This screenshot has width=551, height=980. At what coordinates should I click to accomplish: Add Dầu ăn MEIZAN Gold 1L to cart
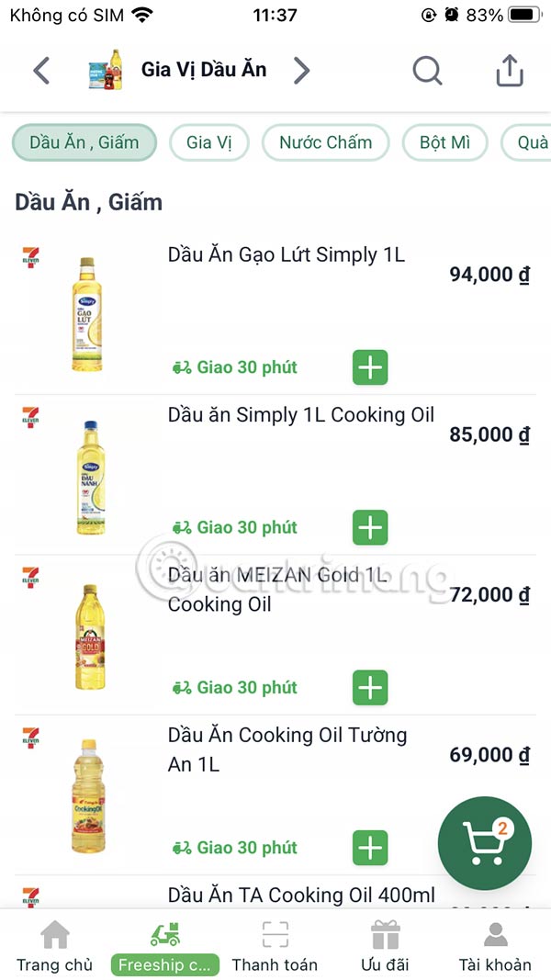point(369,687)
